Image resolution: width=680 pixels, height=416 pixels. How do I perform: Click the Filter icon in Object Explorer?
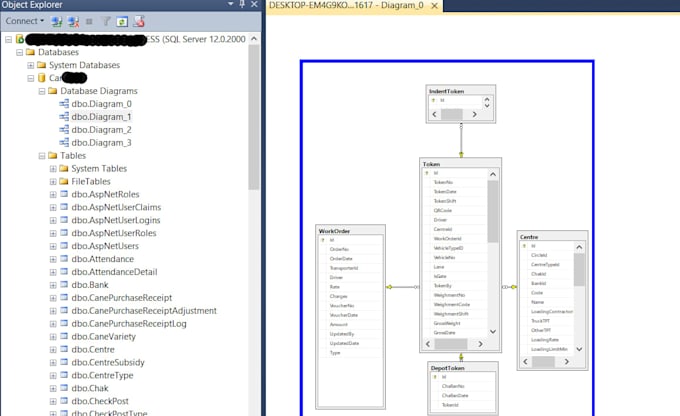click(106, 21)
